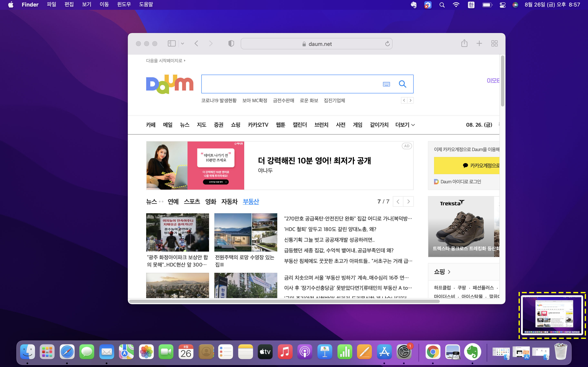Open the 윈도우 menu in menu bar
The width and height of the screenshot is (588, 367).
click(124, 4)
